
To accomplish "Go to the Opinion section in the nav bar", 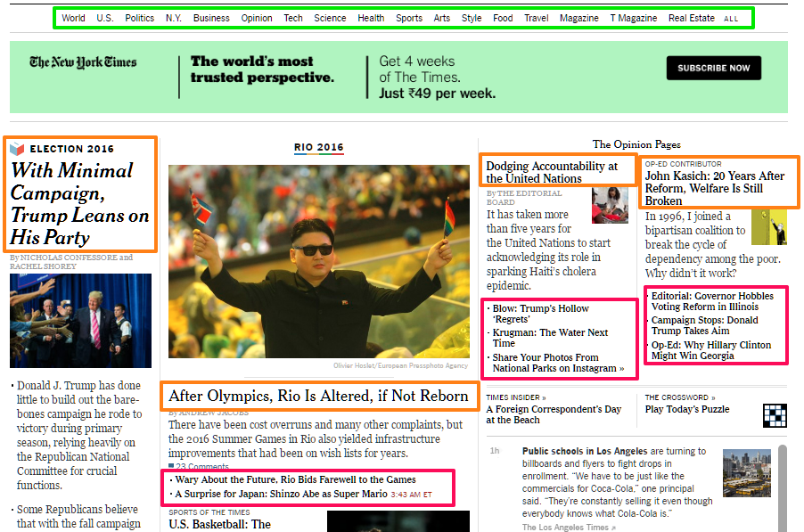I will 257,18.
